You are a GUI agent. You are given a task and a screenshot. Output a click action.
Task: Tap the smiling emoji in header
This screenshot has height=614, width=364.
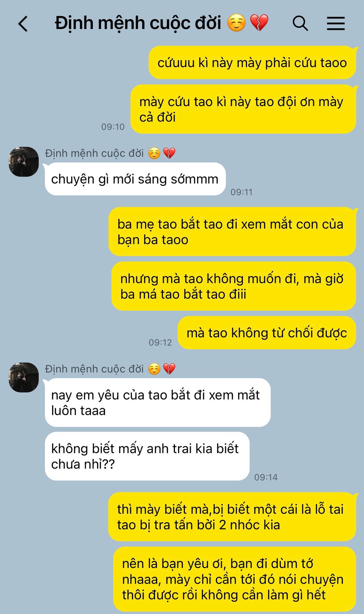pos(236,23)
